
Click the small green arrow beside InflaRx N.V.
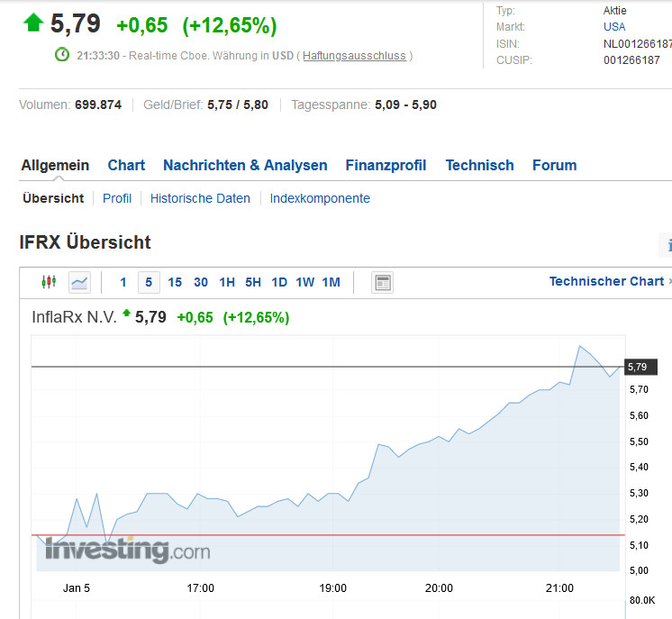[x=126, y=314]
